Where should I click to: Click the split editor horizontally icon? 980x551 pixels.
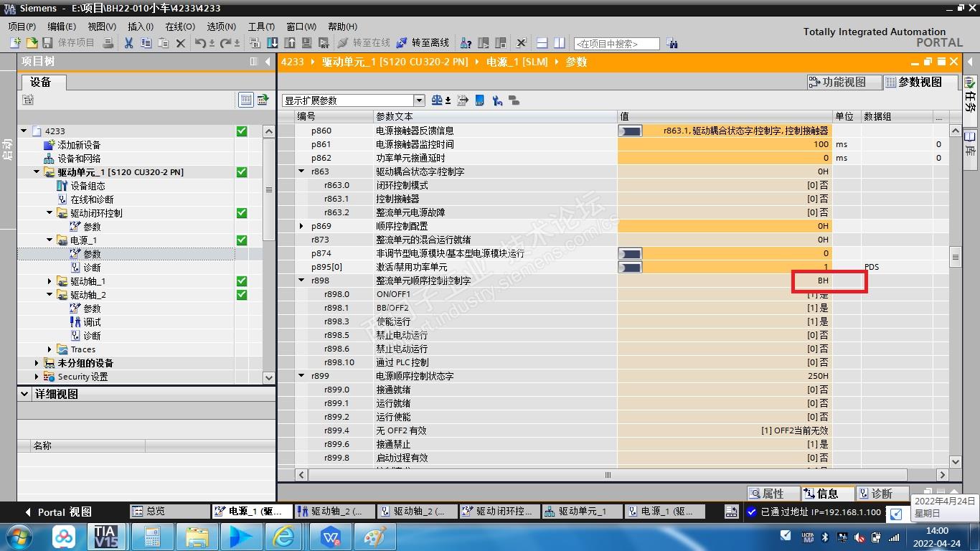pyautogui.click(x=542, y=43)
